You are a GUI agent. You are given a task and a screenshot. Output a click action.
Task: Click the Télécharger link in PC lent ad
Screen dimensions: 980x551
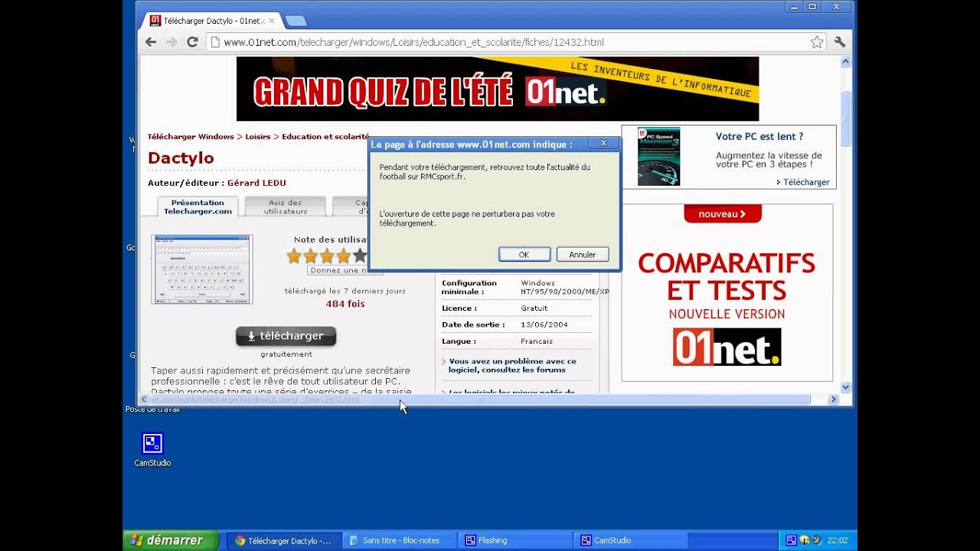click(x=806, y=182)
